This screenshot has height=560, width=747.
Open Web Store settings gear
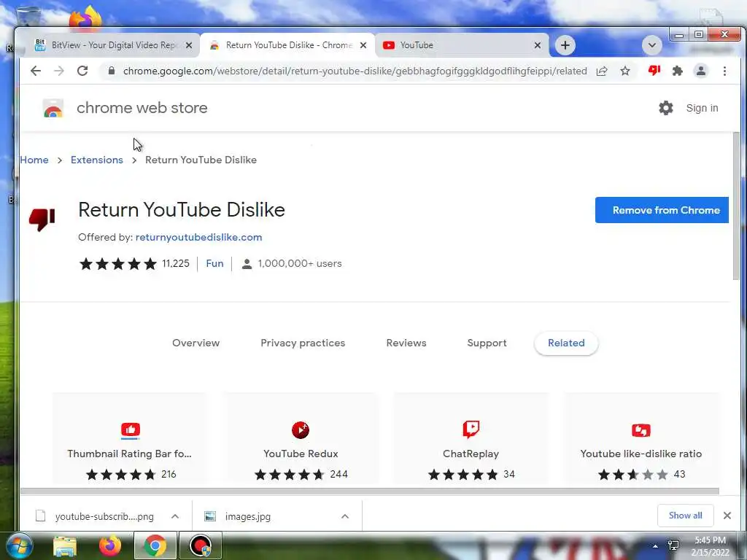[x=665, y=108]
